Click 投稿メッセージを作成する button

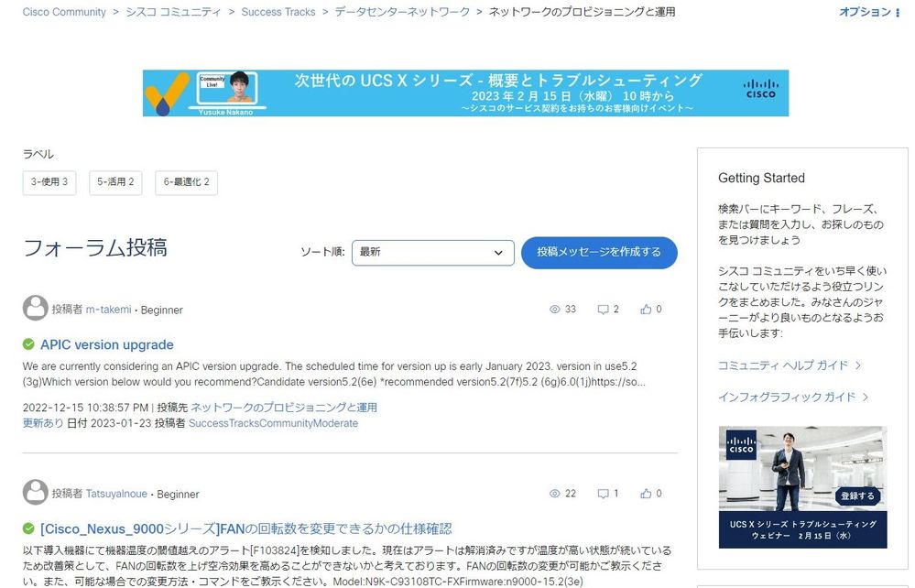tap(599, 253)
